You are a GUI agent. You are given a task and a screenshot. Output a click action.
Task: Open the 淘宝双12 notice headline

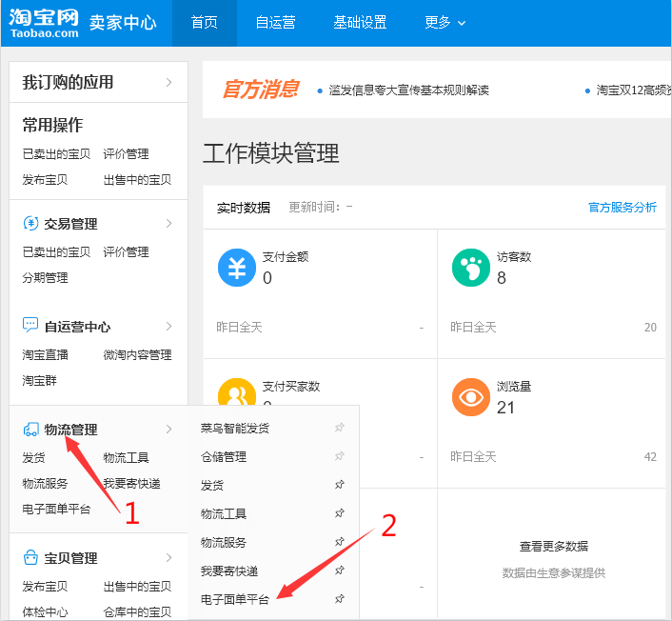633,90
